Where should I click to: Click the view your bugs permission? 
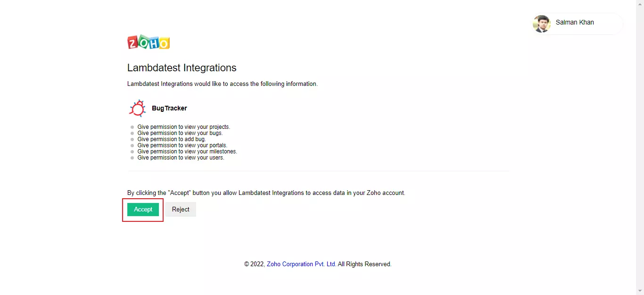(x=180, y=133)
